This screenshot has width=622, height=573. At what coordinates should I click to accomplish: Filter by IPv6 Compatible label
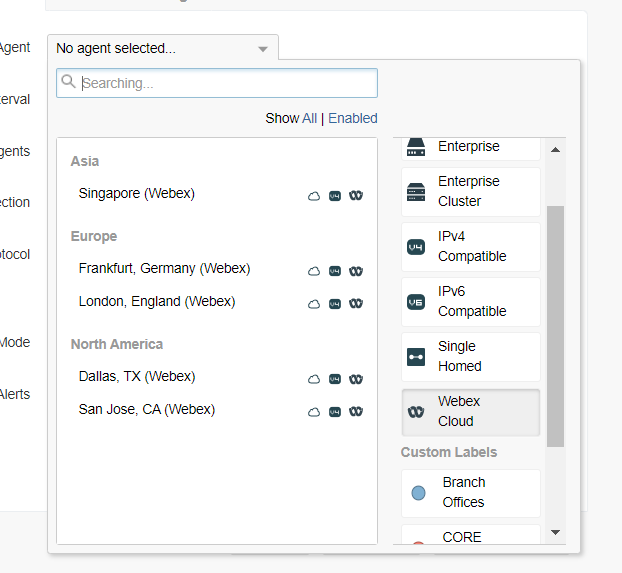click(471, 302)
